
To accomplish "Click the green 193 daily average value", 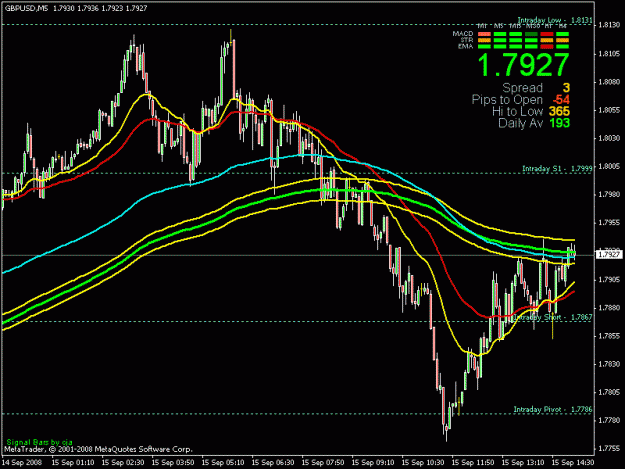I will pyautogui.click(x=560, y=123).
